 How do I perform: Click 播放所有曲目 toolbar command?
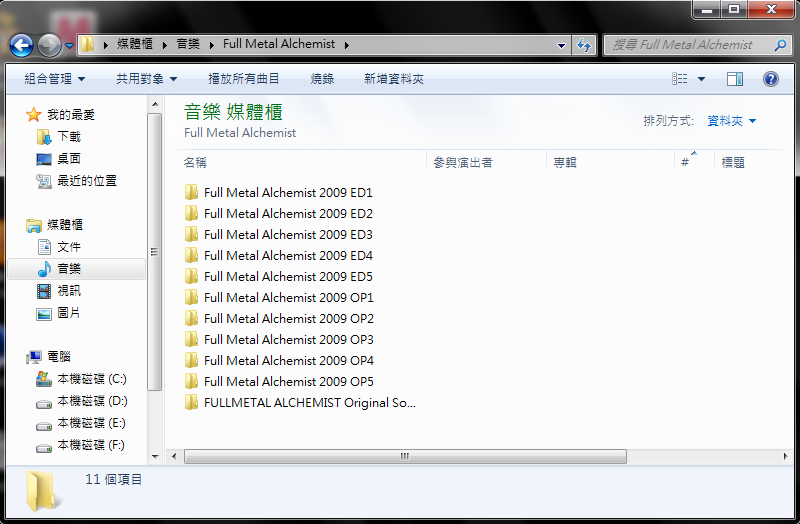pos(244,79)
